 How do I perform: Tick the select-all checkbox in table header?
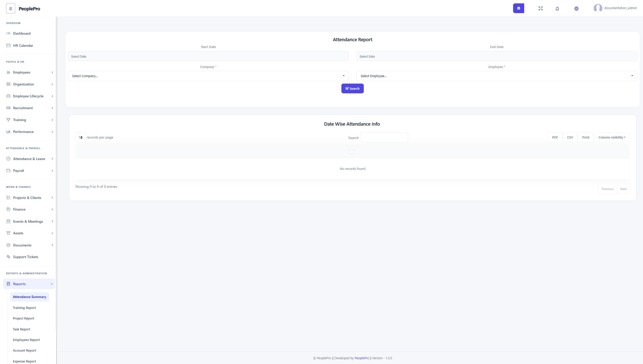(351, 152)
